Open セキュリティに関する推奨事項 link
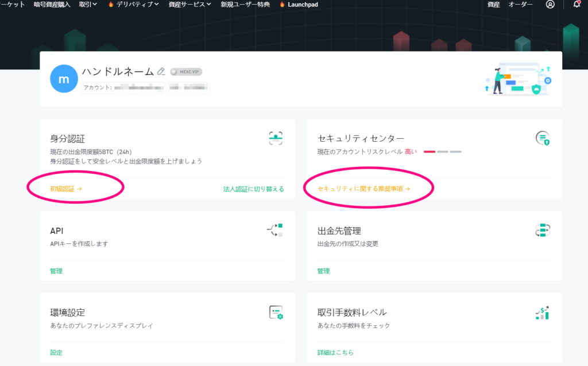This screenshot has height=366, width=588. 363,188
